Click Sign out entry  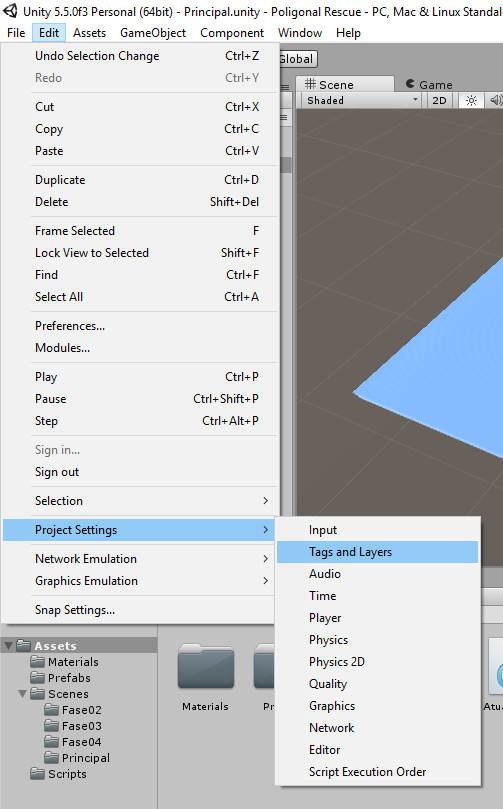(x=140, y=472)
